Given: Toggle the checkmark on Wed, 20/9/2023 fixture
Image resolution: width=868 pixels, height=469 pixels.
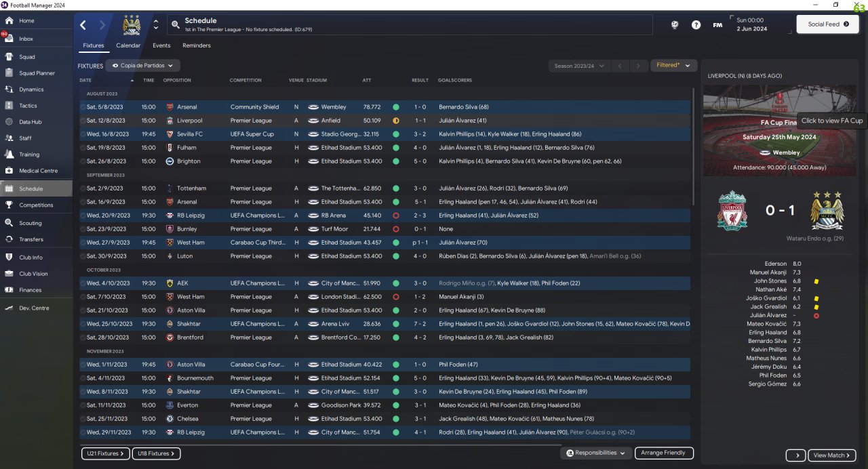Looking at the screenshot, I should (83, 216).
